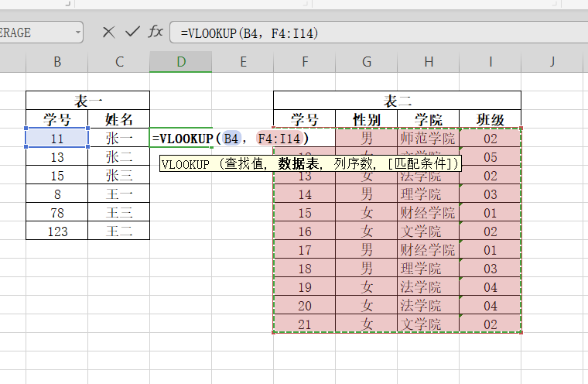Select column J header
Image resolution: width=588 pixels, height=384 pixels.
(x=552, y=62)
